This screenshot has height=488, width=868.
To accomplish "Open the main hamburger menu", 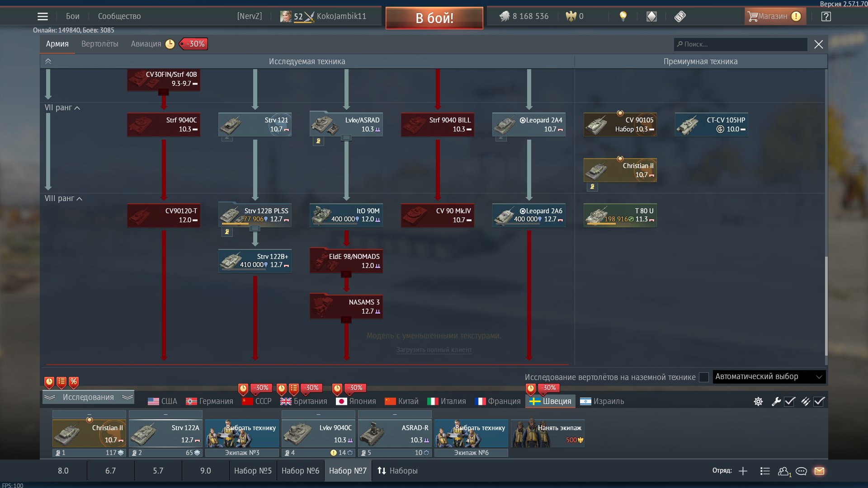I will pyautogui.click(x=42, y=16).
